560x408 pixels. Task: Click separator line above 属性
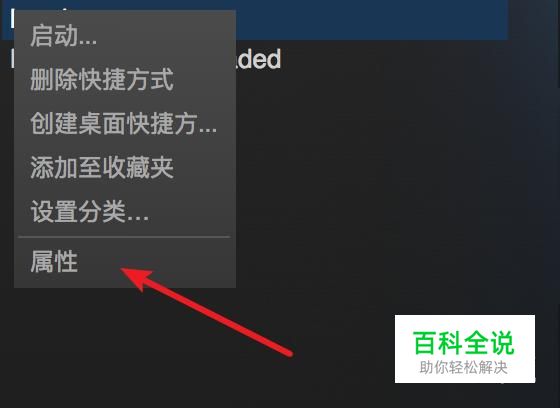pyautogui.click(x=124, y=237)
